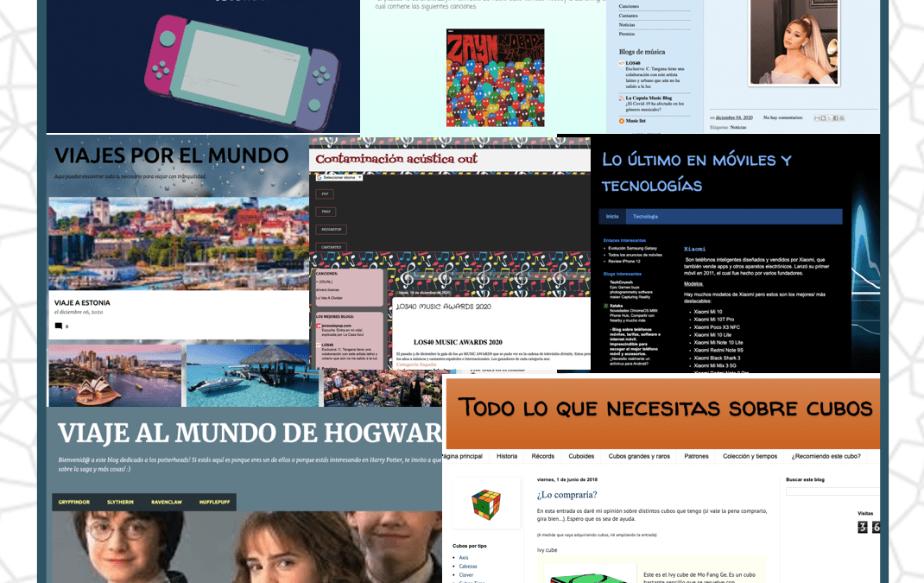The height and width of the screenshot is (583, 924).
Task: Open the Axis cube type link
Action: tap(464, 558)
